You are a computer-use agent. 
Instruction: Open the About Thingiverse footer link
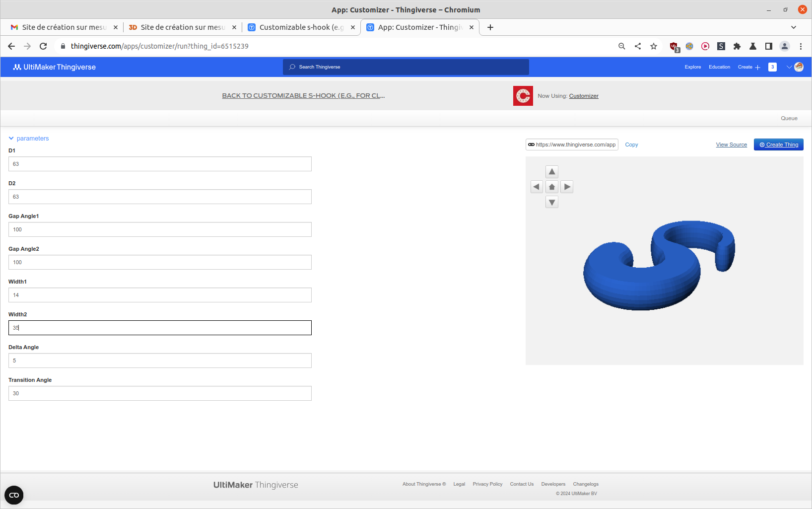tap(424, 484)
